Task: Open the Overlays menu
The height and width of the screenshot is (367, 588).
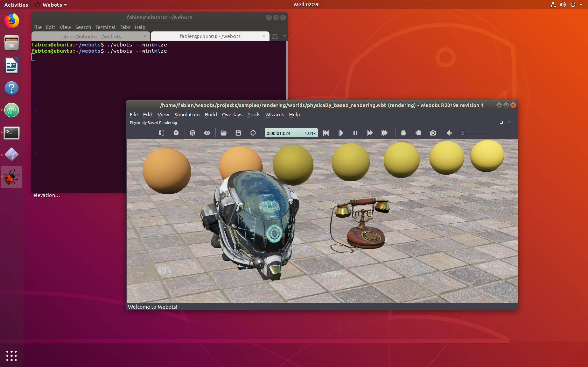Action: [232, 115]
